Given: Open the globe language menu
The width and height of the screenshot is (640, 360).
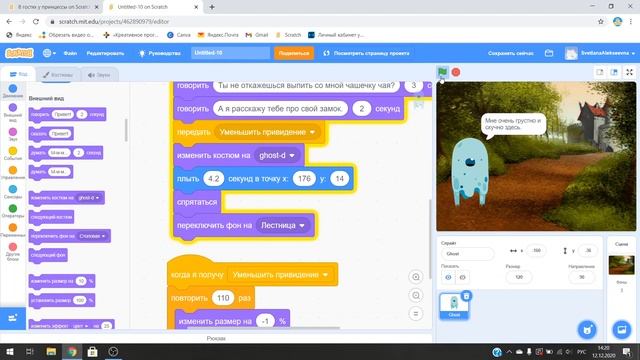Looking at the screenshot, I should pos(49,53).
